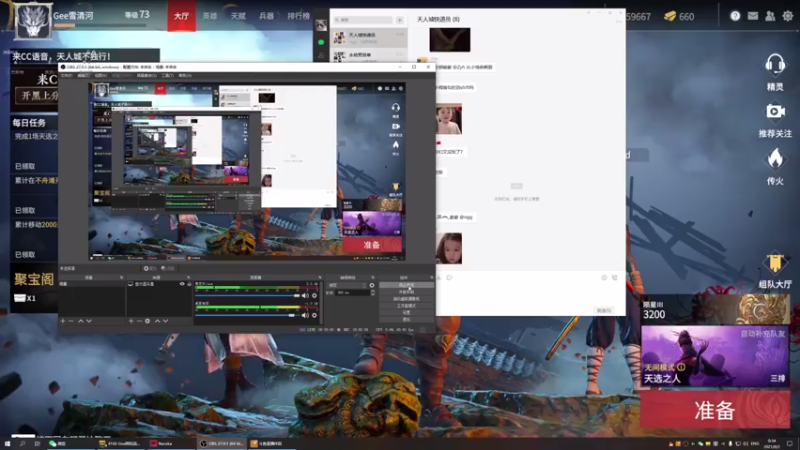
Task: Click the 传火 flame icon
Action: 775,158
